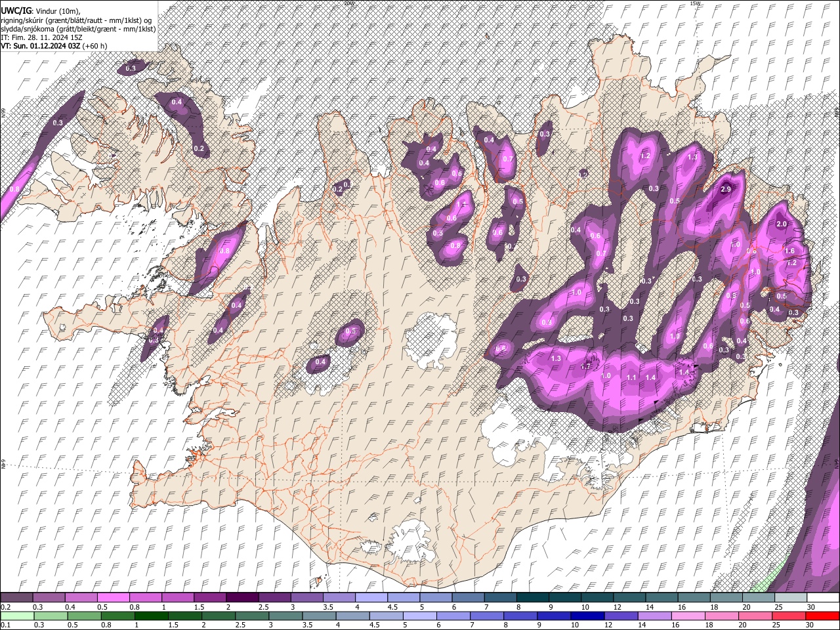Select the dark teal 8–9 legend swatch

point(532,598)
